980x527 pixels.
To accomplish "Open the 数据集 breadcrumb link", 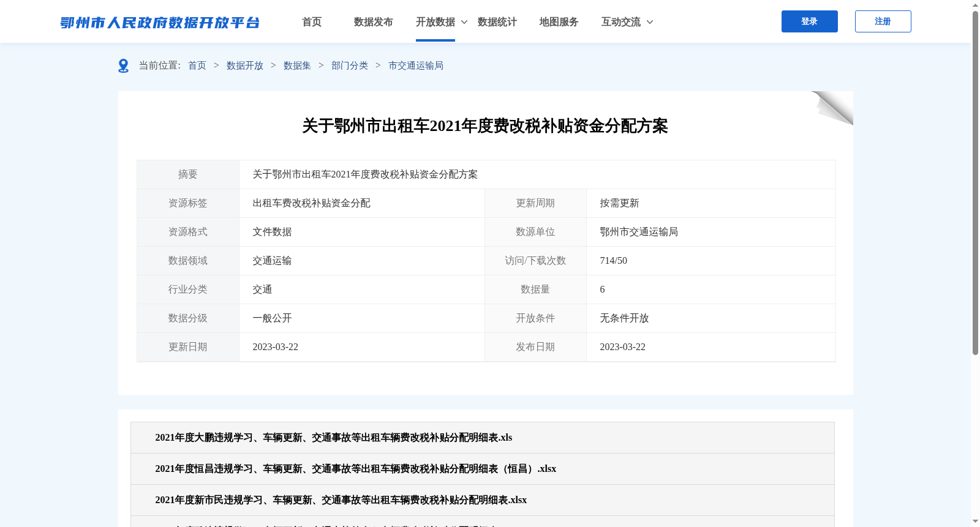I will coord(297,65).
